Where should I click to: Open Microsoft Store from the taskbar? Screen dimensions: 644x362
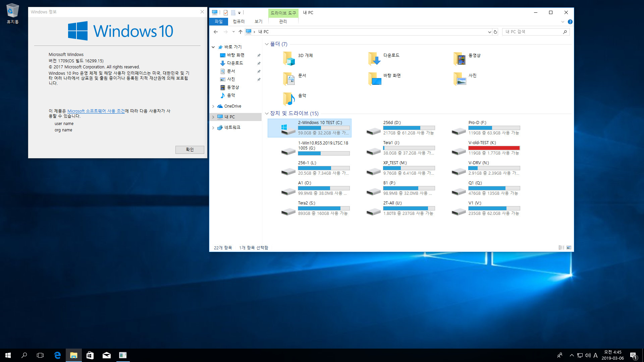[90, 355]
